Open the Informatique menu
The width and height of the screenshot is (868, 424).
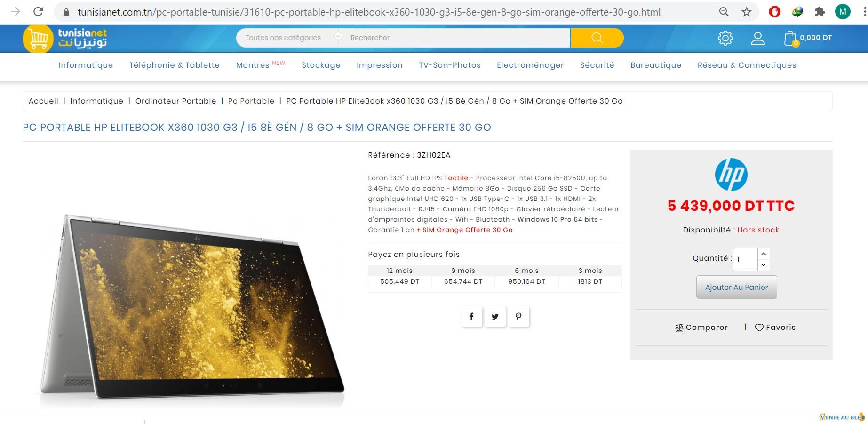click(86, 65)
